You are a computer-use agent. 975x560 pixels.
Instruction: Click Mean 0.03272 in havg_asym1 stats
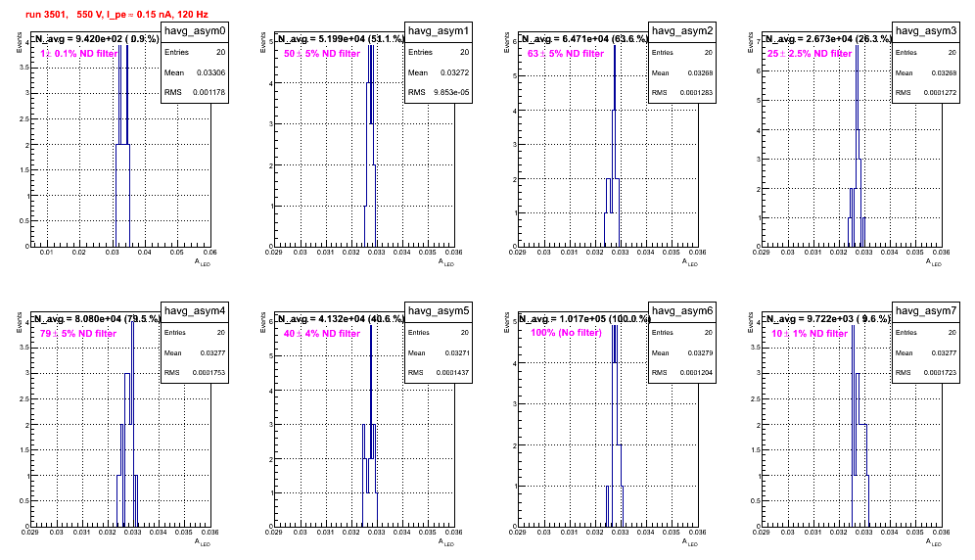point(439,72)
